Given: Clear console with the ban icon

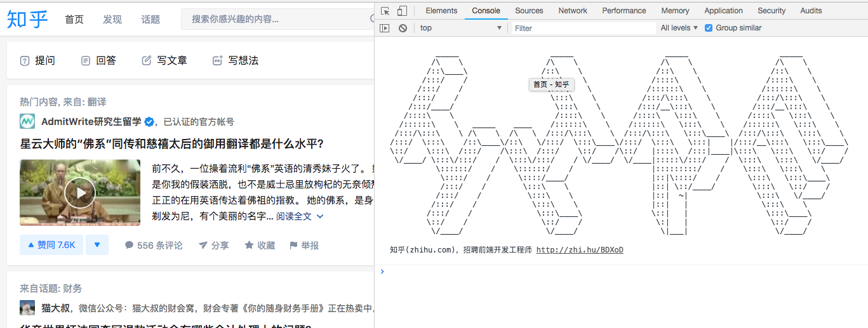Looking at the screenshot, I should [403, 28].
